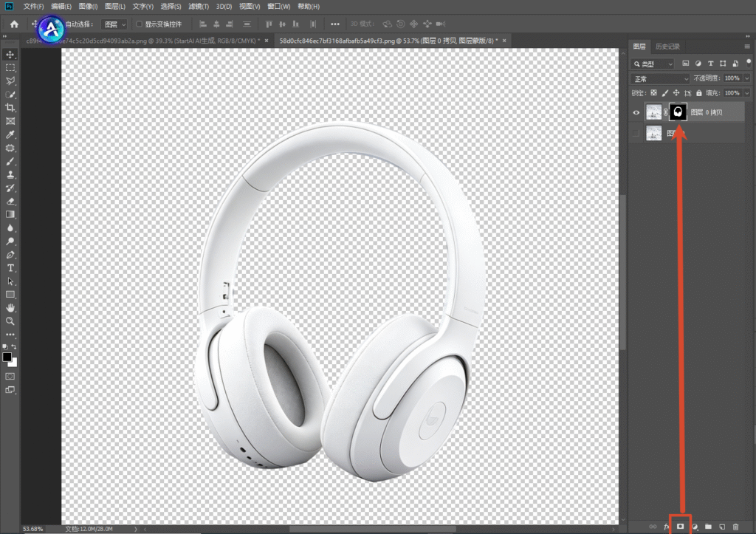756x534 pixels.
Task: Toggle lock all padlock icon
Action: (699, 92)
